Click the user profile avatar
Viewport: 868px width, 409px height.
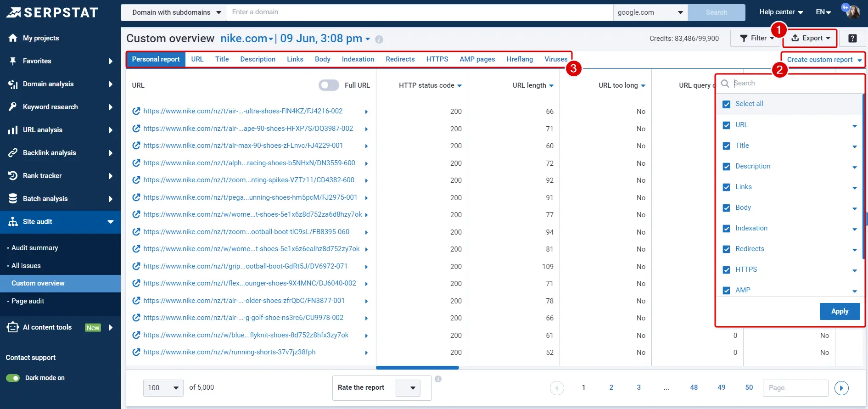(x=853, y=12)
